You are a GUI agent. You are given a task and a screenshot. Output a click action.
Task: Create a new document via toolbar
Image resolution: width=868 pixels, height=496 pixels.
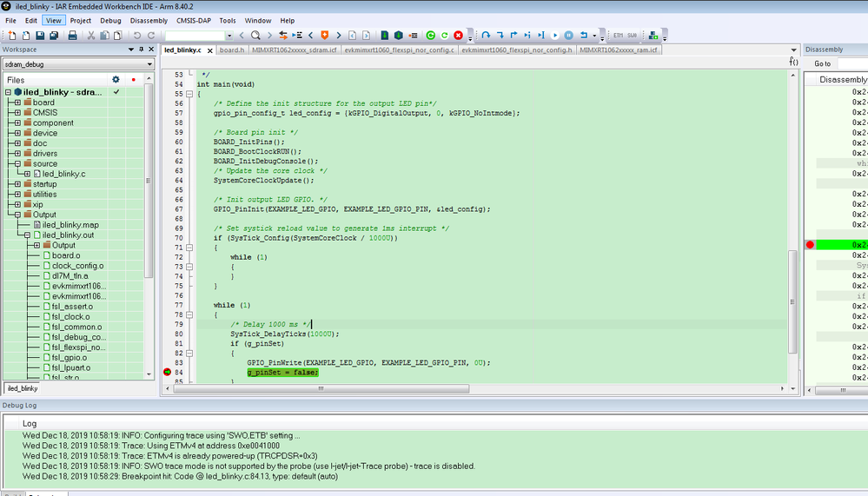(12, 36)
